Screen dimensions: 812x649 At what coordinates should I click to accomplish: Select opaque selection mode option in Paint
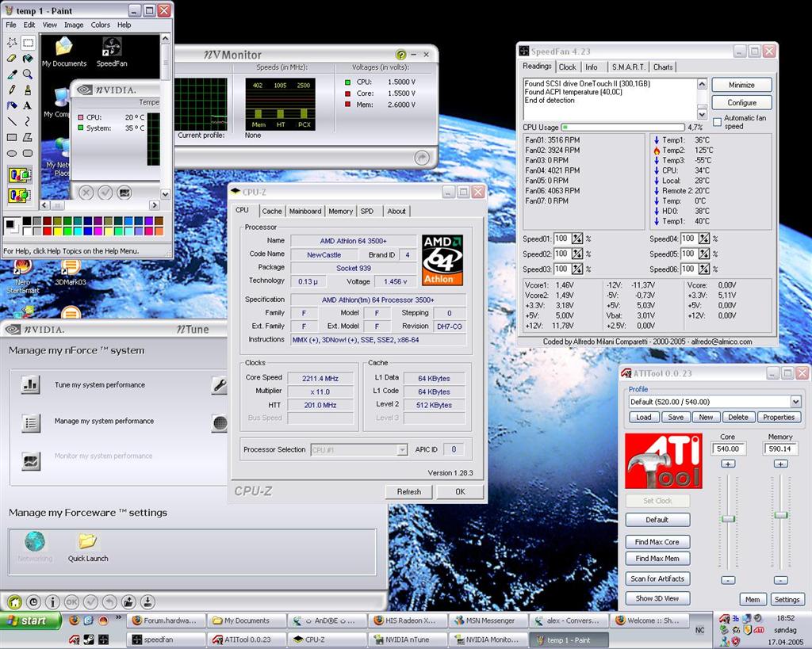click(x=20, y=175)
